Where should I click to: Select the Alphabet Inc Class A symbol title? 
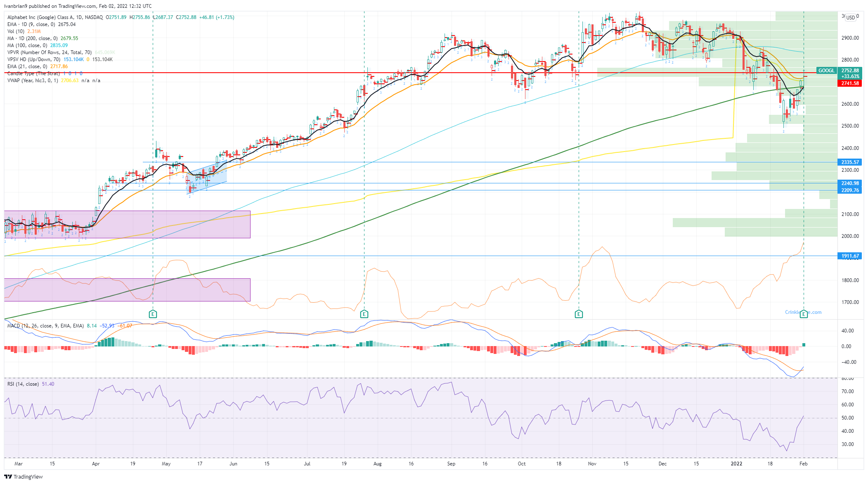coord(55,17)
